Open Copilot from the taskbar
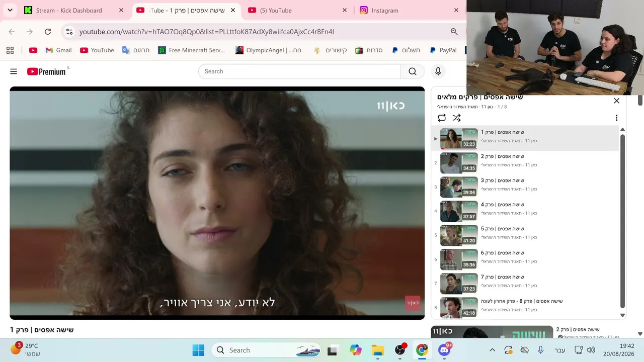Screen dimensions: 644x362 (x=356, y=350)
